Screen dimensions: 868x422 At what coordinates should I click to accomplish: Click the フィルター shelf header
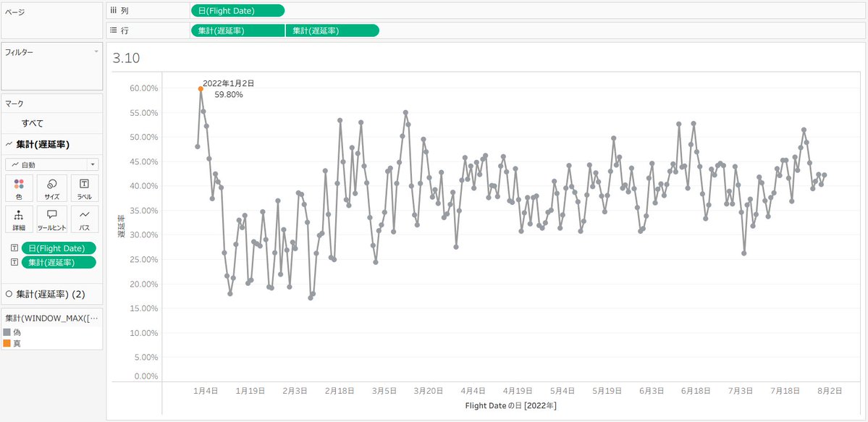click(19, 53)
